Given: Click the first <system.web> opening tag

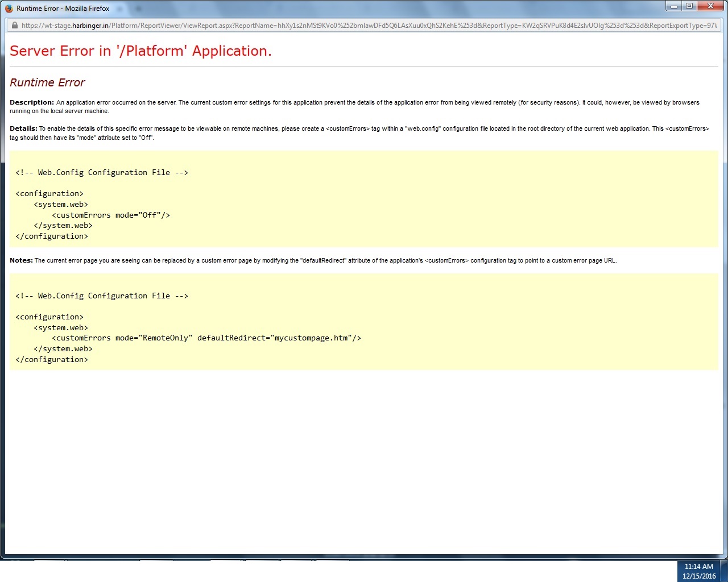Looking at the screenshot, I should tap(61, 204).
